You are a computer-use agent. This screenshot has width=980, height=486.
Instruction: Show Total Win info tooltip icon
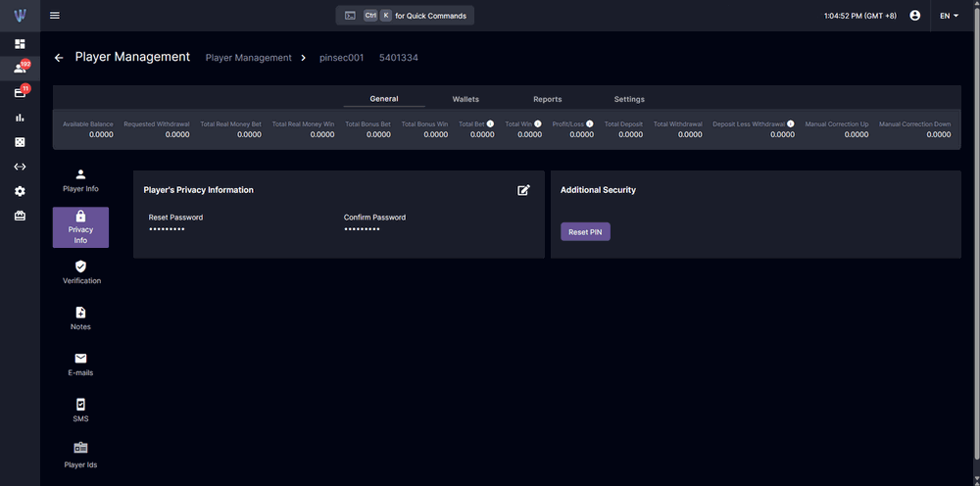(538, 123)
